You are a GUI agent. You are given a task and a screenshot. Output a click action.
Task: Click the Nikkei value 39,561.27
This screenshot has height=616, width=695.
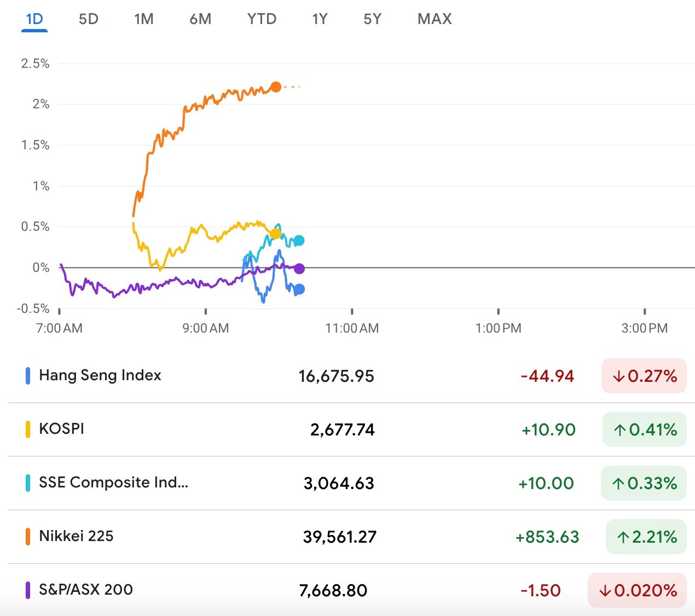(340, 537)
